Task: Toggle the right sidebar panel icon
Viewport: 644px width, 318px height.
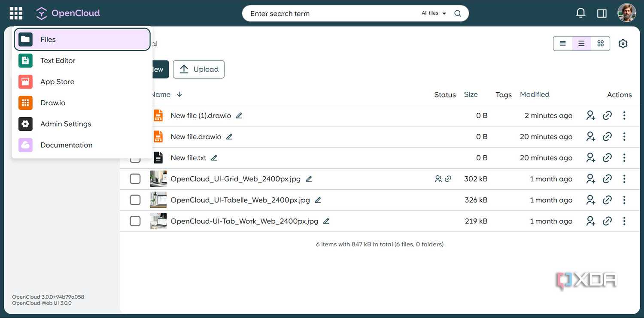Action: coord(602,13)
